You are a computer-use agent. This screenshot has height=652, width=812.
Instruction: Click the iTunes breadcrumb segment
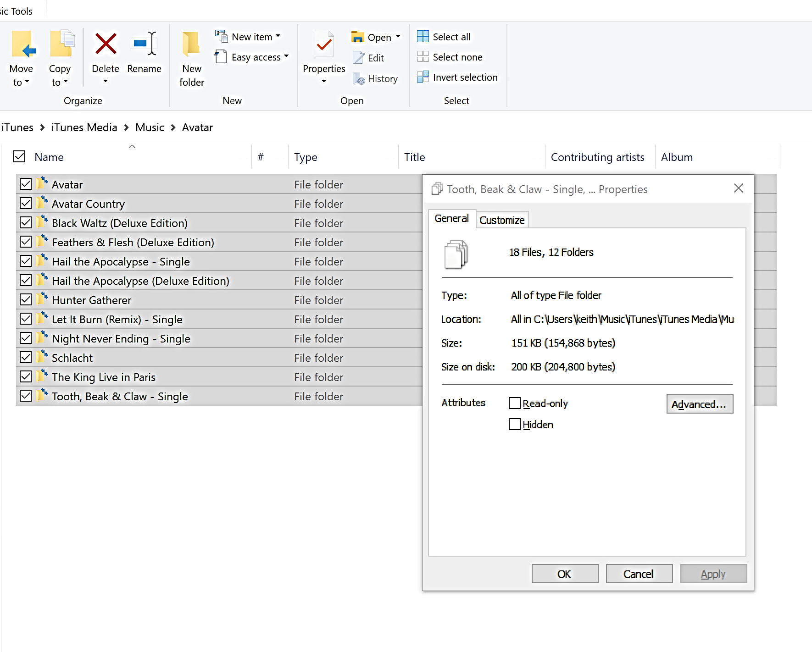(x=17, y=127)
